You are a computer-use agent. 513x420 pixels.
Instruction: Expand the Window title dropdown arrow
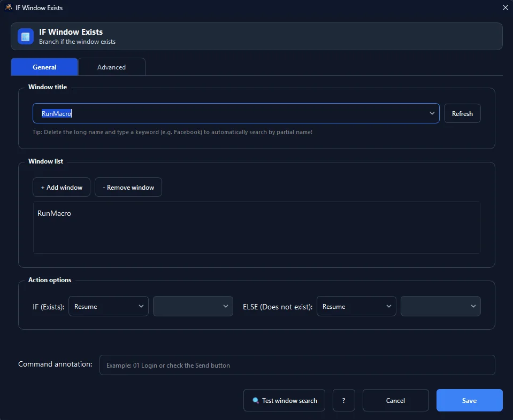(432, 113)
